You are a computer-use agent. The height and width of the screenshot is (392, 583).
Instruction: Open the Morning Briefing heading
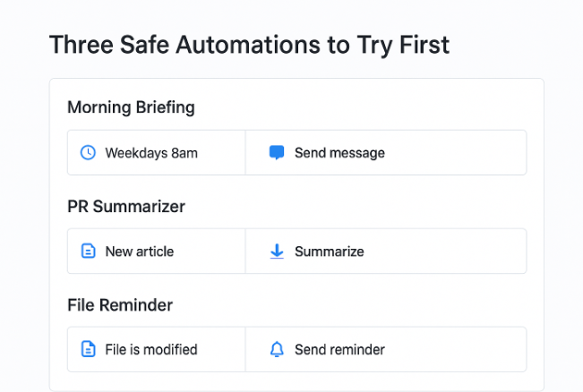(x=131, y=107)
